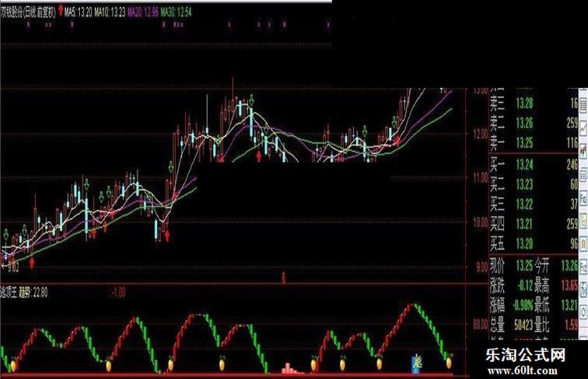Image resolution: width=588 pixels, height=379 pixels.
Task: Click the 60.00 indicator axis label
Action: (x=480, y=324)
